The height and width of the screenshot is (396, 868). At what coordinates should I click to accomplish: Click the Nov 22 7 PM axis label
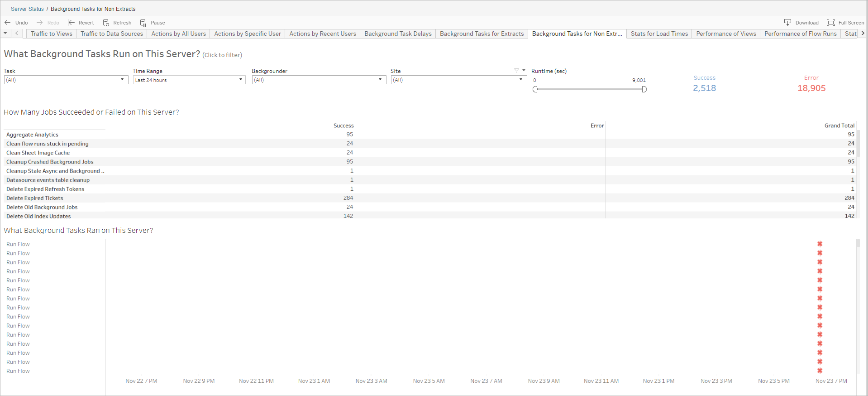pos(141,381)
